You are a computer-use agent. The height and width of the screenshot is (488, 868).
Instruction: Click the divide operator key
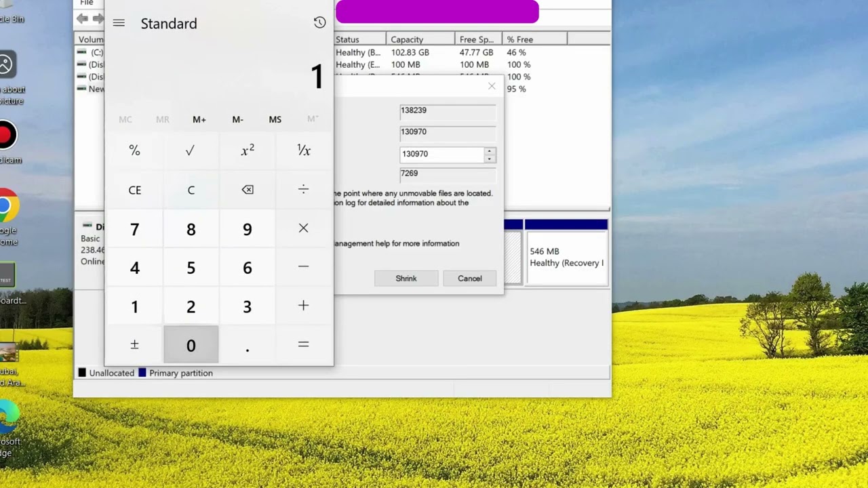(304, 190)
